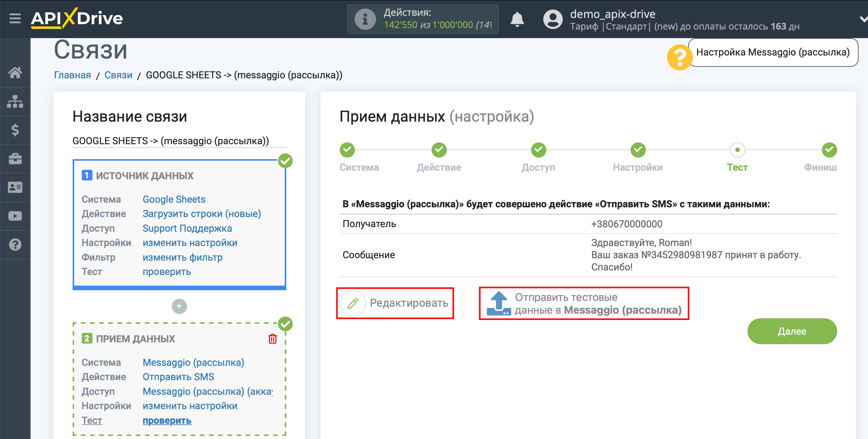
Task: Click receiver 'проверить' test link
Action: click(x=167, y=420)
